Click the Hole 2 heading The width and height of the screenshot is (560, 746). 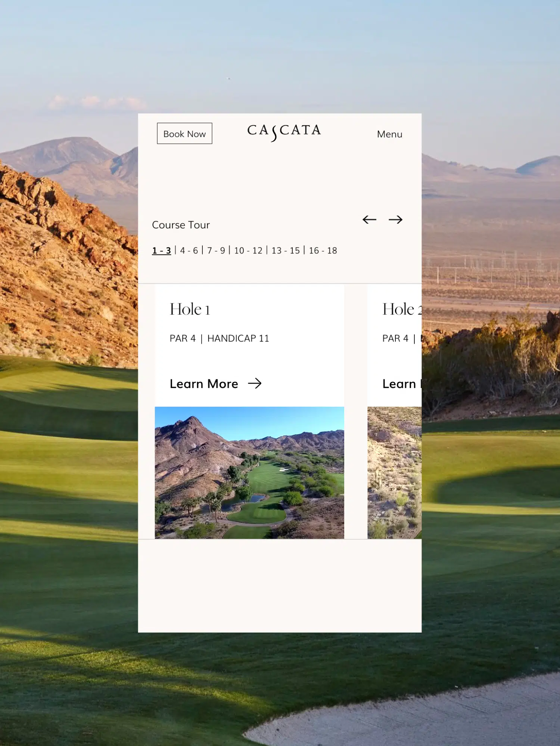[402, 309]
